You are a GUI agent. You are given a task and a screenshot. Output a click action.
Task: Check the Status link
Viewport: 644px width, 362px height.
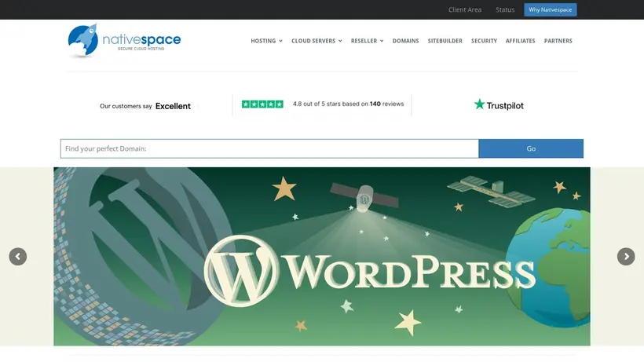(x=505, y=10)
